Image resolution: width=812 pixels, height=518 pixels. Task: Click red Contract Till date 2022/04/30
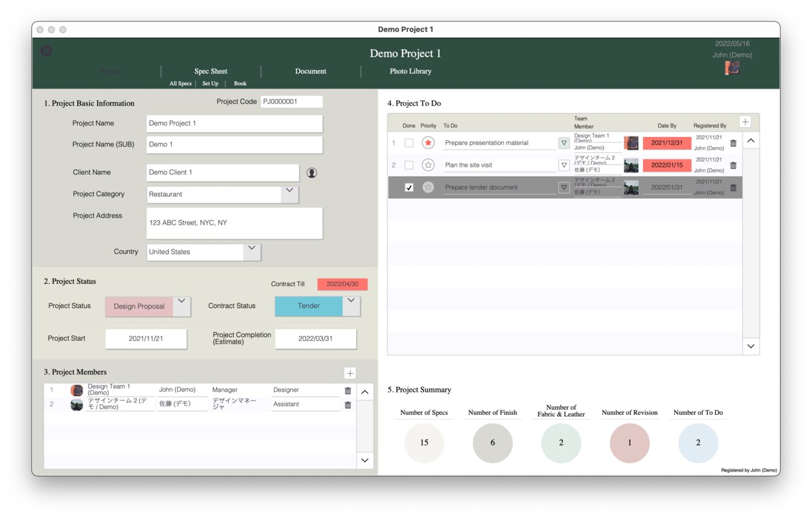point(343,284)
